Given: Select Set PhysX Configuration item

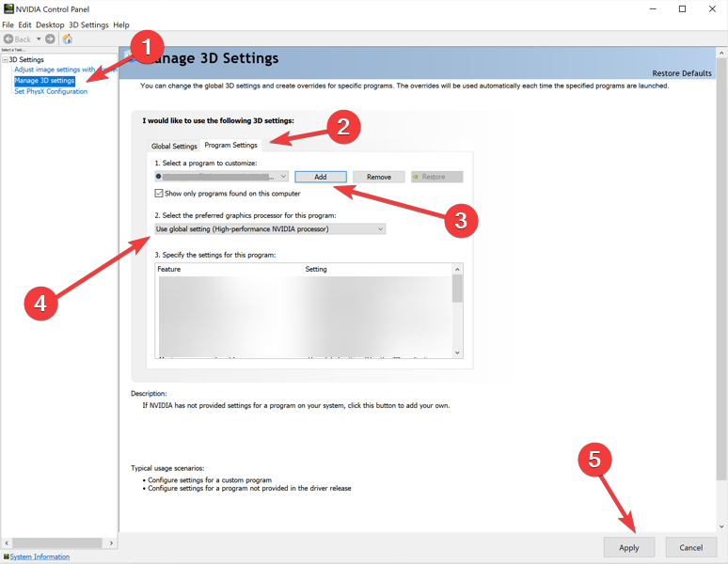Looking at the screenshot, I should [x=51, y=91].
